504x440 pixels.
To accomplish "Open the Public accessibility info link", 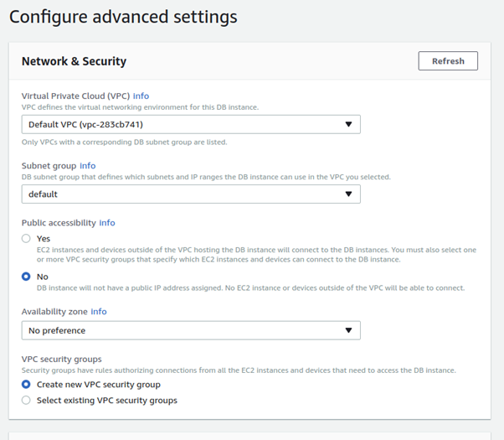I will pyautogui.click(x=107, y=223).
